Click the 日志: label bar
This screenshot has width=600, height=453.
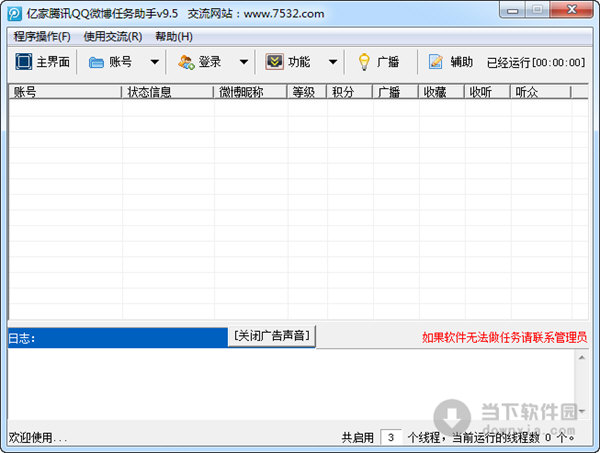point(118,338)
